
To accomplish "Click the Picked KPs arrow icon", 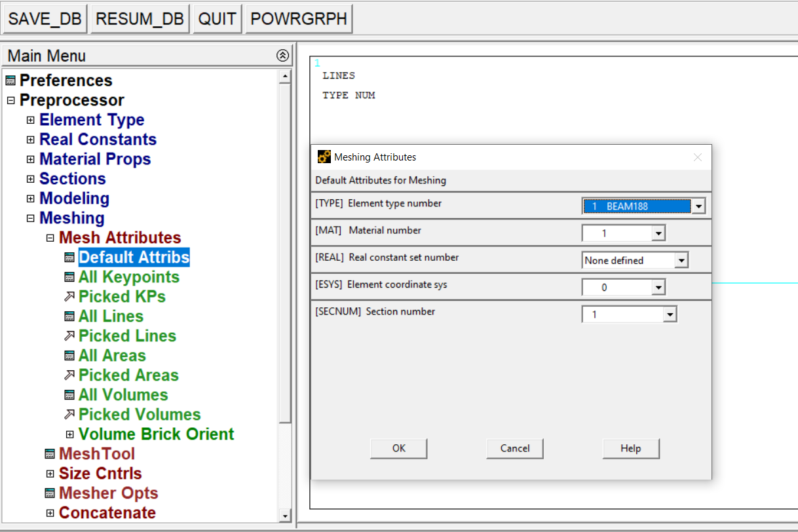I will [69, 297].
